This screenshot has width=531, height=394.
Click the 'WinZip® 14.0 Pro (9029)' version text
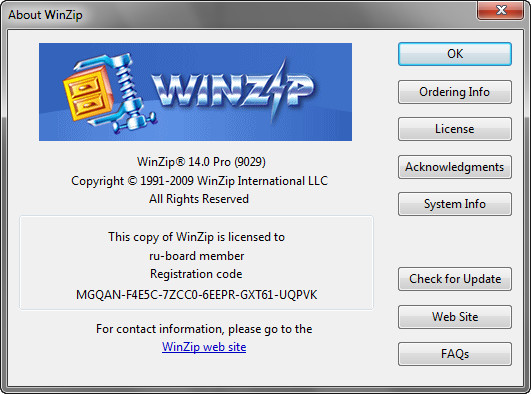click(x=201, y=162)
